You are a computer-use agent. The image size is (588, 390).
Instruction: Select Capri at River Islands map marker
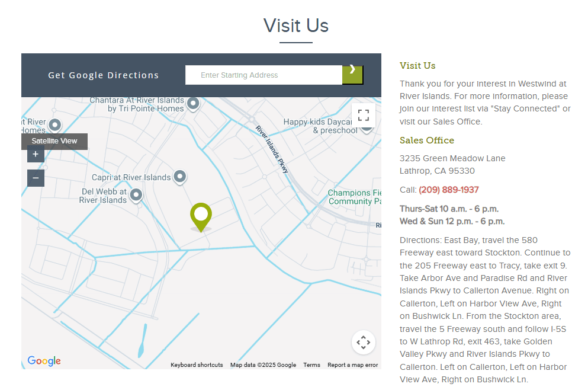click(179, 177)
